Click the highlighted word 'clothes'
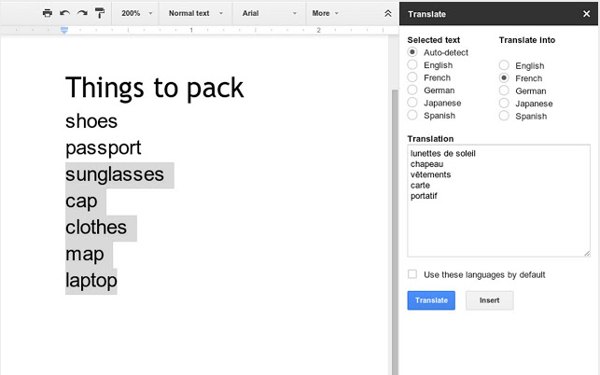Image resolution: width=600 pixels, height=375 pixels. point(96,227)
